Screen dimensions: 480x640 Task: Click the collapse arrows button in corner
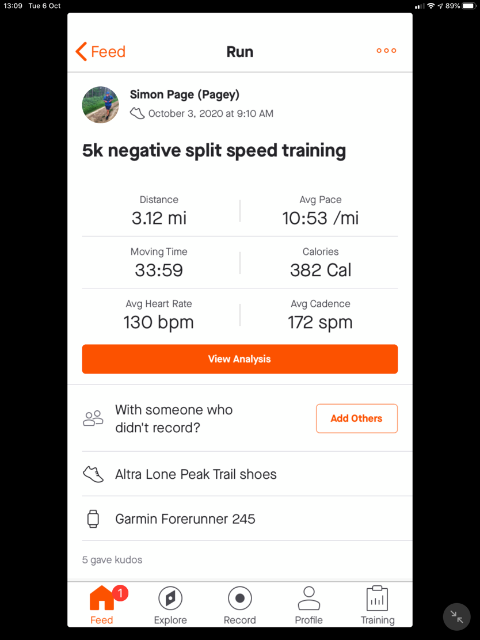click(456, 617)
